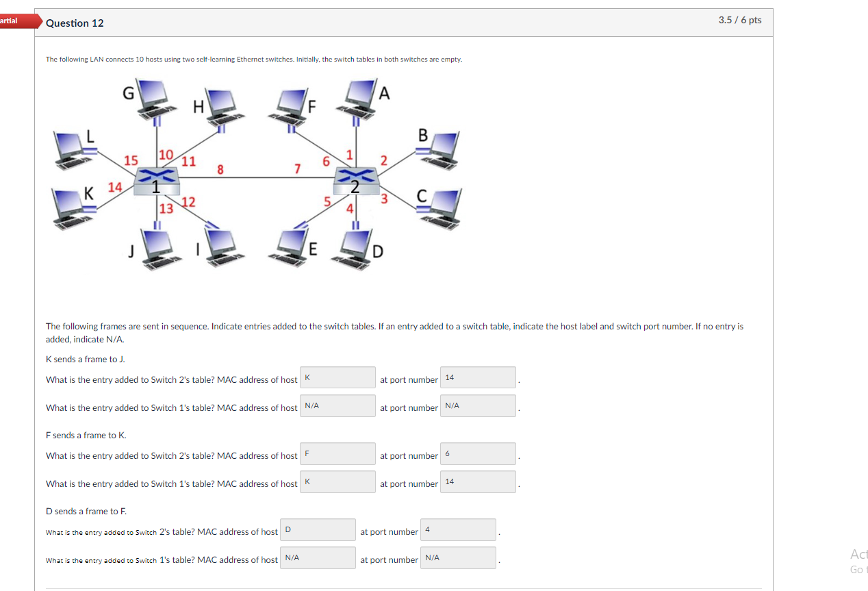Select the port number field showing 14

click(x=478, y=377)
